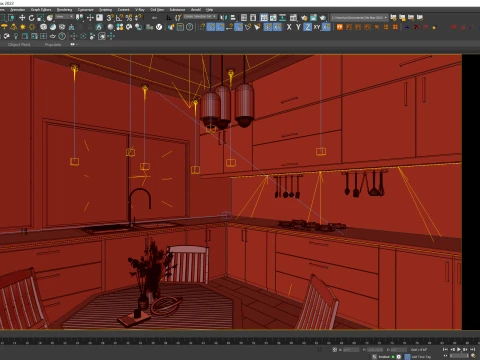Click the Select and Place icon
480x360 pixels.
coord(50,18)
